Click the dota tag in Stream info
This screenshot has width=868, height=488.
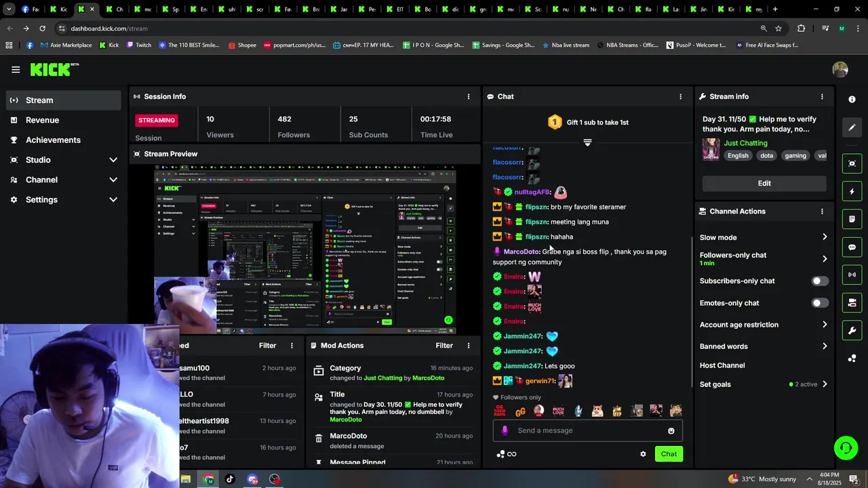click(766, 155)
